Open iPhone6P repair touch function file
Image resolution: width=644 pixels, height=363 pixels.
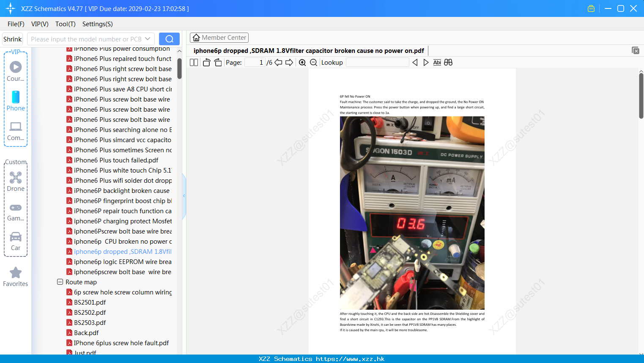coord(119,211)
